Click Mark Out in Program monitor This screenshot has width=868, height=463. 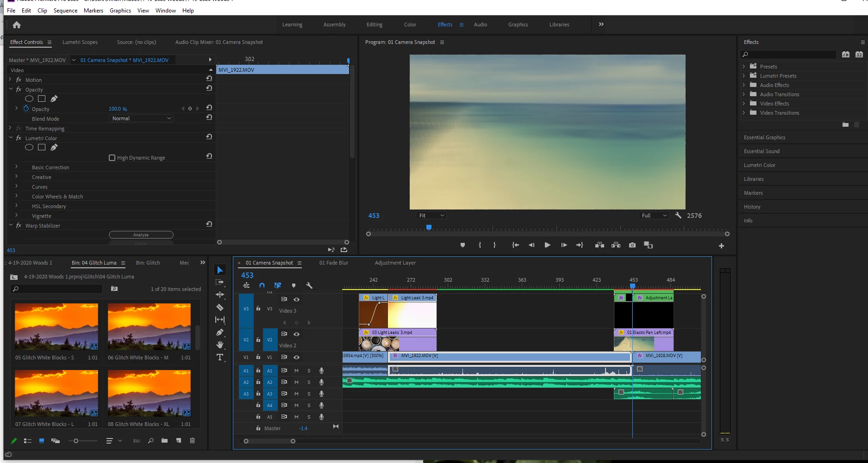494,245
